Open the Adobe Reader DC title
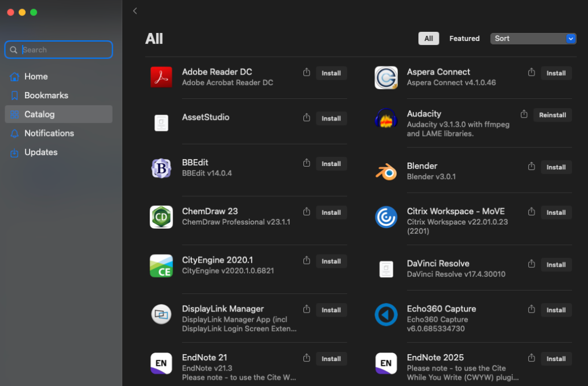Screen dimensions: 588x386 click(x=217, y=72)
